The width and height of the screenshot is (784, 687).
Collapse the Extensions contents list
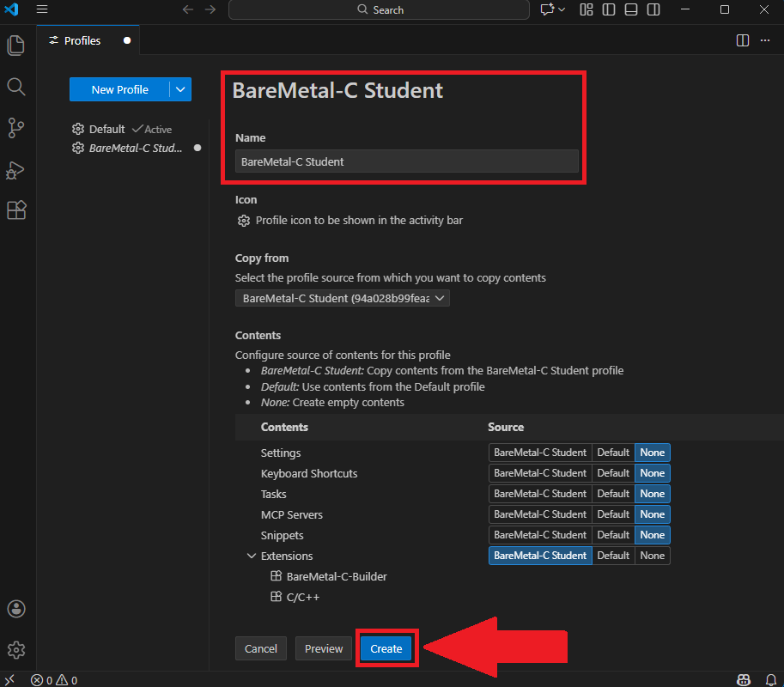pos(252,556)
